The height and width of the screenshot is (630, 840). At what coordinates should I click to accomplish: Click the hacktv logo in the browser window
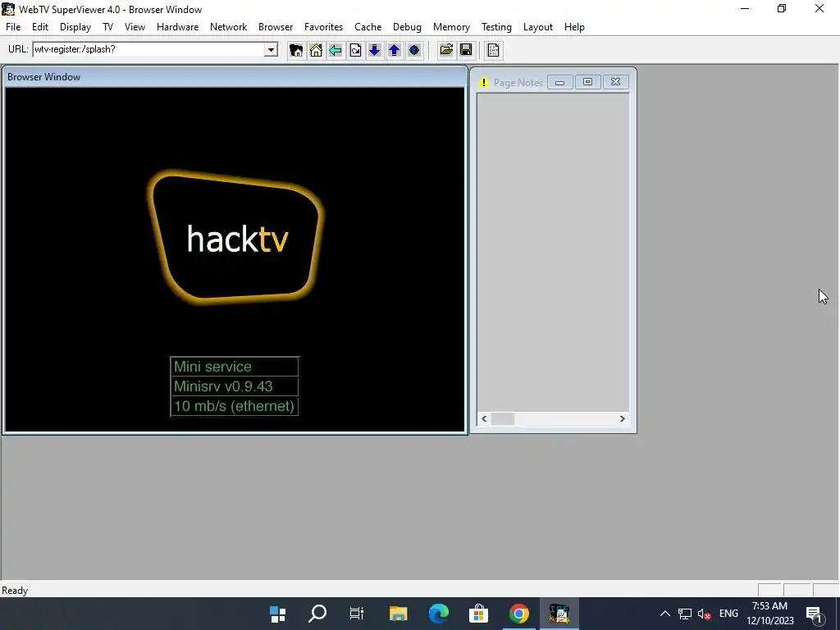[236, 239]
